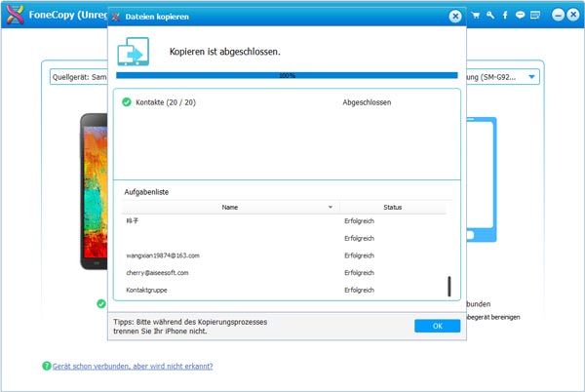This screenshot has height=392, width=585.
Task: Click the green question mark help icon
Action: [46, 366]
